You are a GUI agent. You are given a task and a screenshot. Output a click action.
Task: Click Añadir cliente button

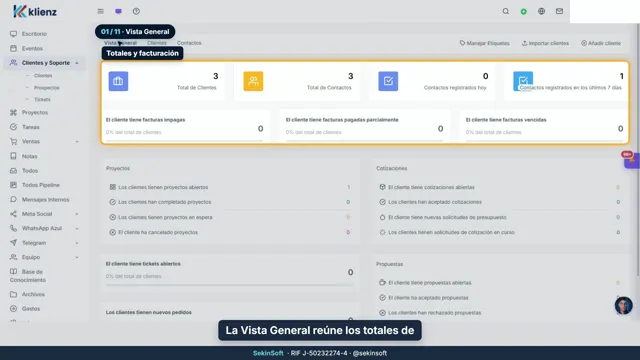click(601, 43)
